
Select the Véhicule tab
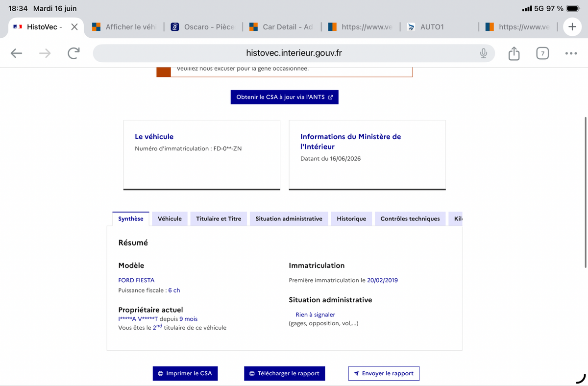(x=170, y=218)
